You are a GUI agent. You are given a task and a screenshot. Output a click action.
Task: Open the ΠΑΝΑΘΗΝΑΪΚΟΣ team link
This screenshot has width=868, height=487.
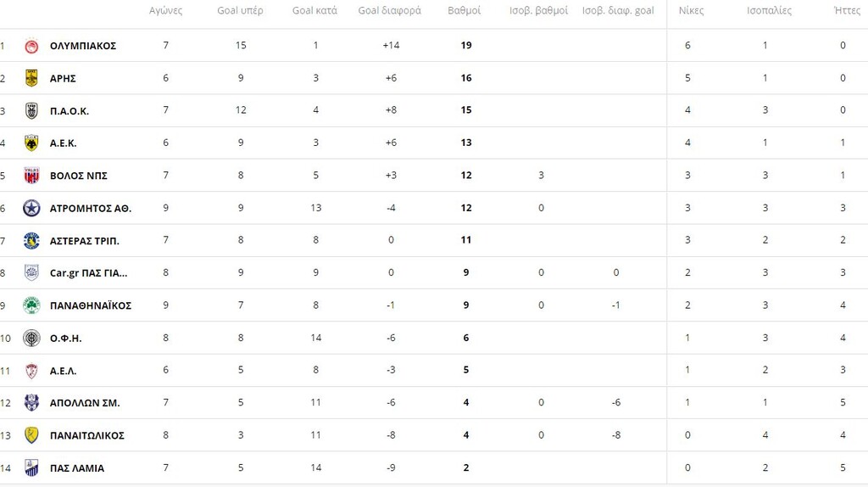point(91,305)
